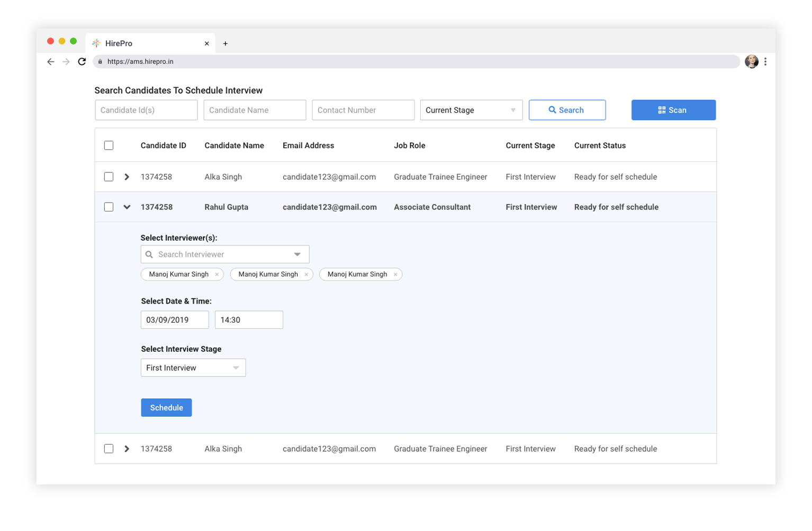Focus the Candidate Id(s) field
Image resolution: width=812 pixels, height=531 pixels.
[146, 110]
